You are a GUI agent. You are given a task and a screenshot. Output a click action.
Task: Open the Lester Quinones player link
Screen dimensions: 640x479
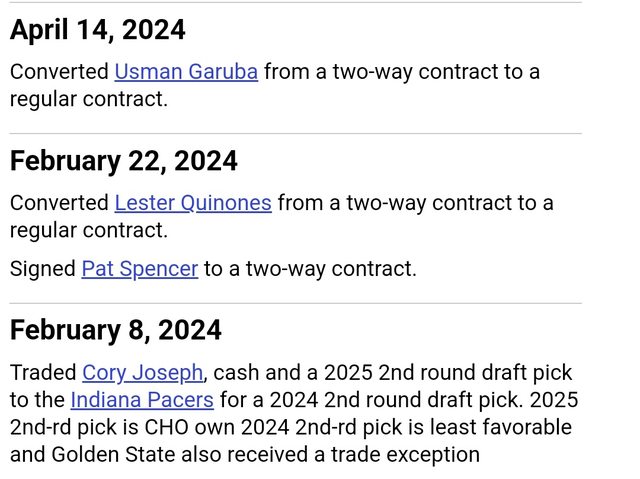coord(193,203)
